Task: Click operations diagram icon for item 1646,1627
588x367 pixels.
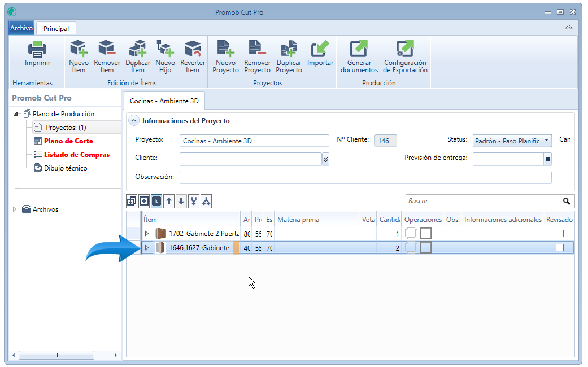Action: [x=411, y=247]
